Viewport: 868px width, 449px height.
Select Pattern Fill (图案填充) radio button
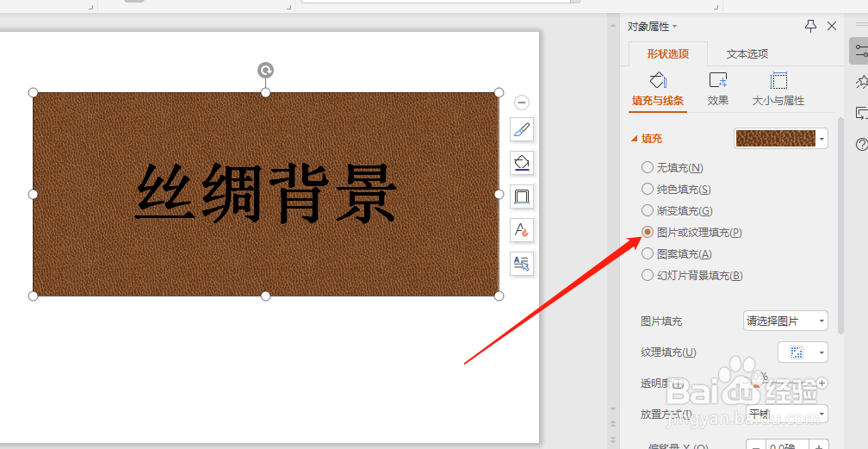[x=648, y=254]
